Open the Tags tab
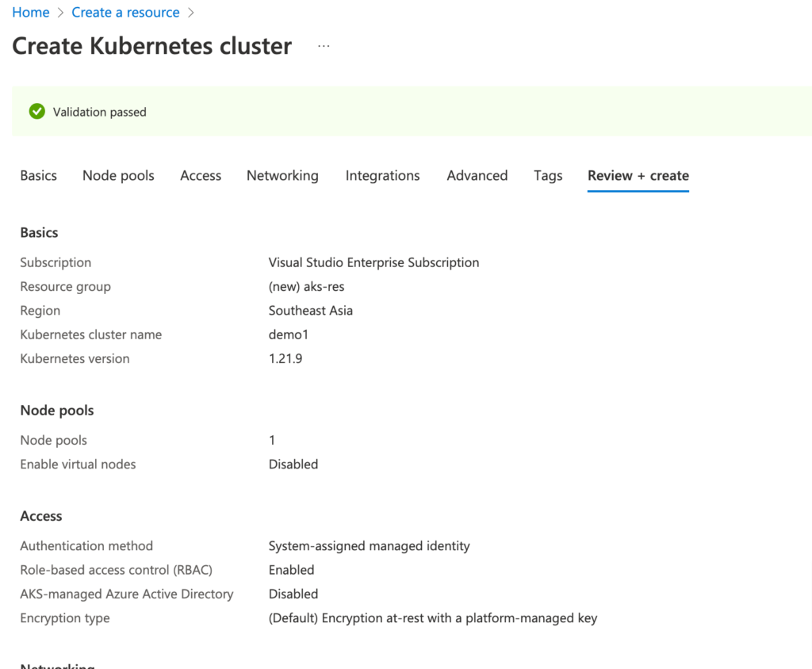 tap(548, 175)
